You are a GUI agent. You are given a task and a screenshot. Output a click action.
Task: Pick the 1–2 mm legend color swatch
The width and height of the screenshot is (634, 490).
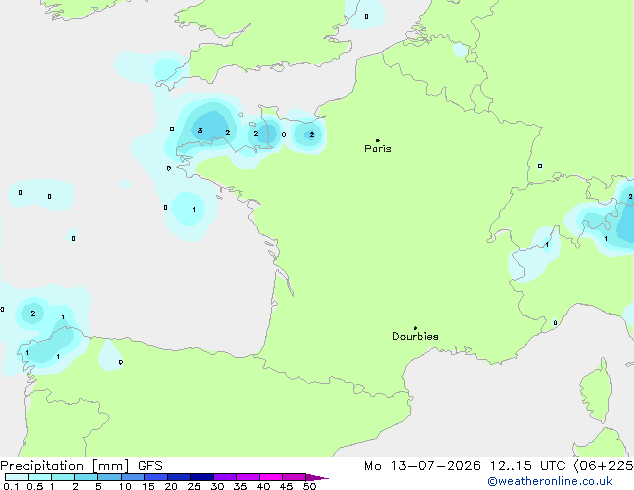(x=63, y=477)
